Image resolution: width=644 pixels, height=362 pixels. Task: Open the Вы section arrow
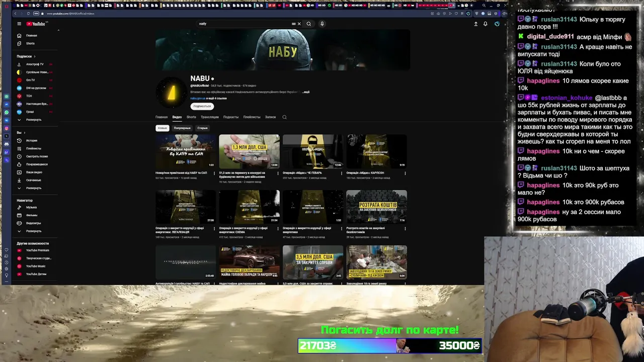pyautogui.click(x=24, y=133)
